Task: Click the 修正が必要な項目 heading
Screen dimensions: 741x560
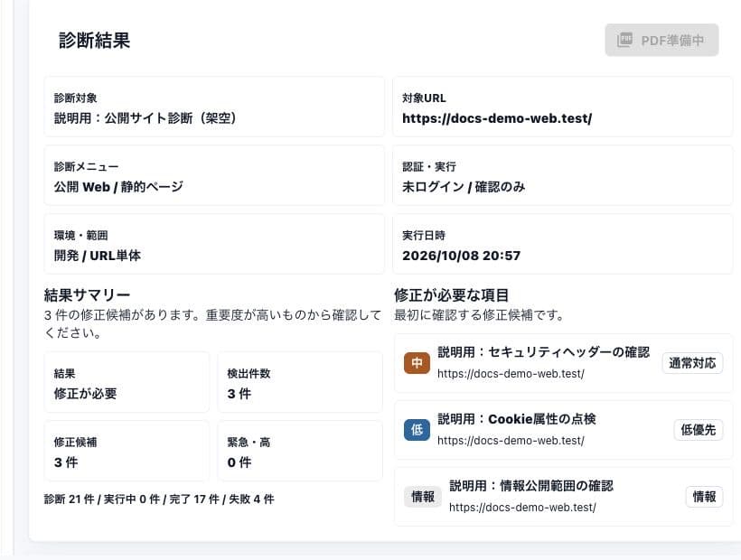Action: click(x=451, y=295)
